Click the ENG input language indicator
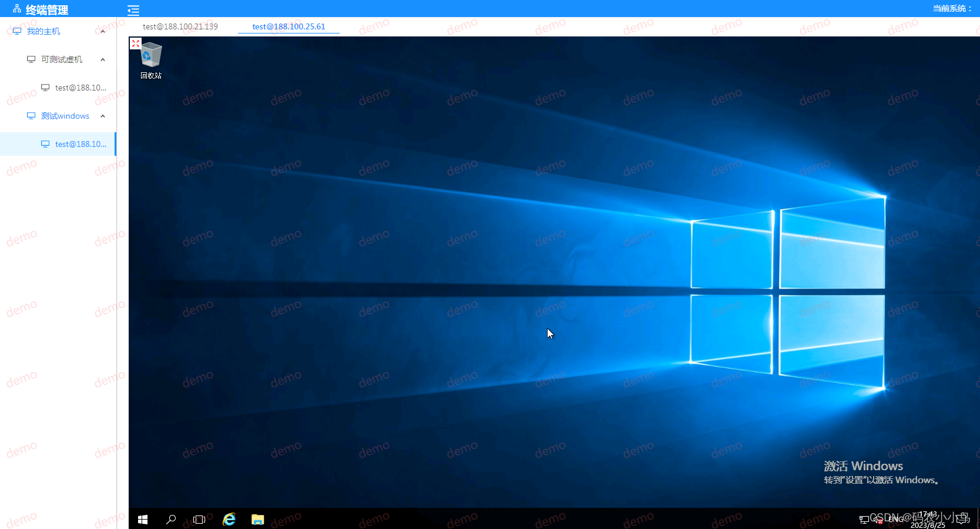This screenshot has width=980, height=529. (x=896, y=520)
